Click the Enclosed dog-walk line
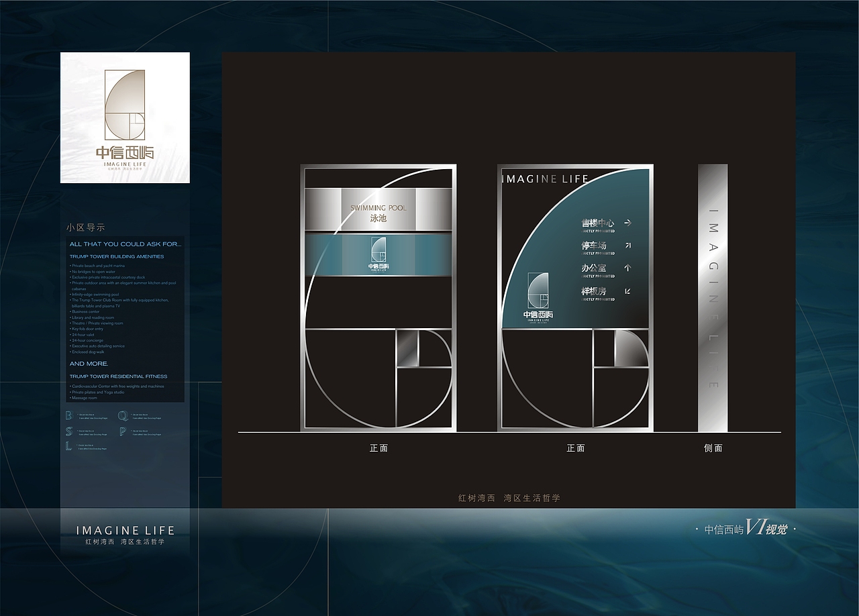Image resolution: width=859 pixels, height=616 pixels. coord(88,352)
